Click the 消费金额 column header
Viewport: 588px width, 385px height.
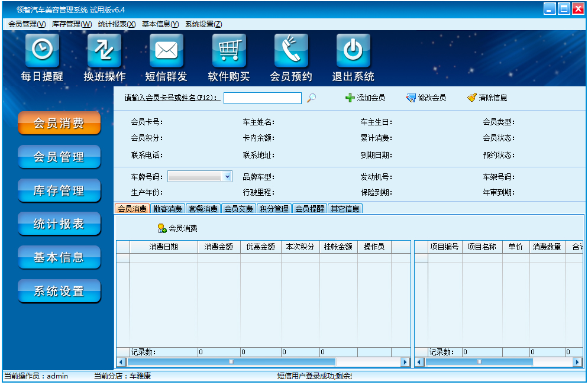(x=219, y=247)
